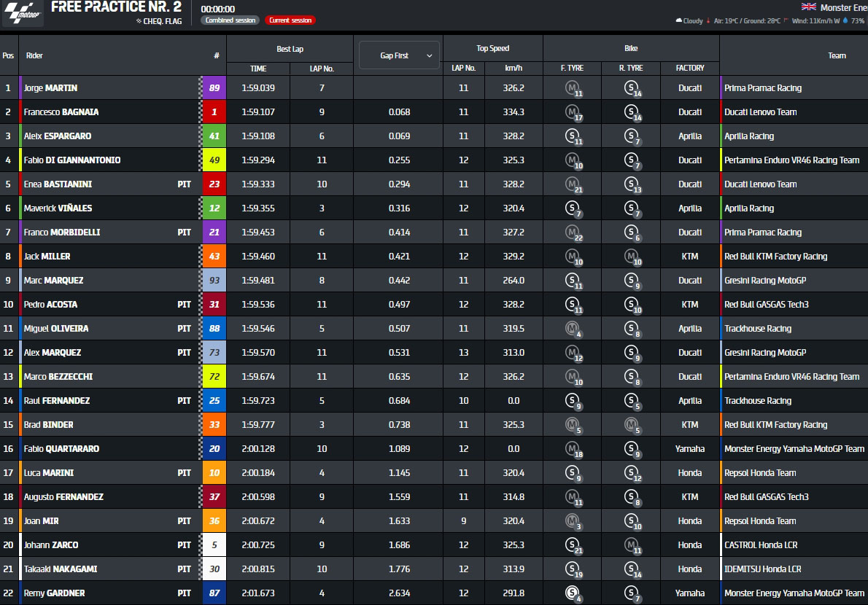Click the Cloudy weather icon
The height and width of the screenshot is (605, 868).
679,21
